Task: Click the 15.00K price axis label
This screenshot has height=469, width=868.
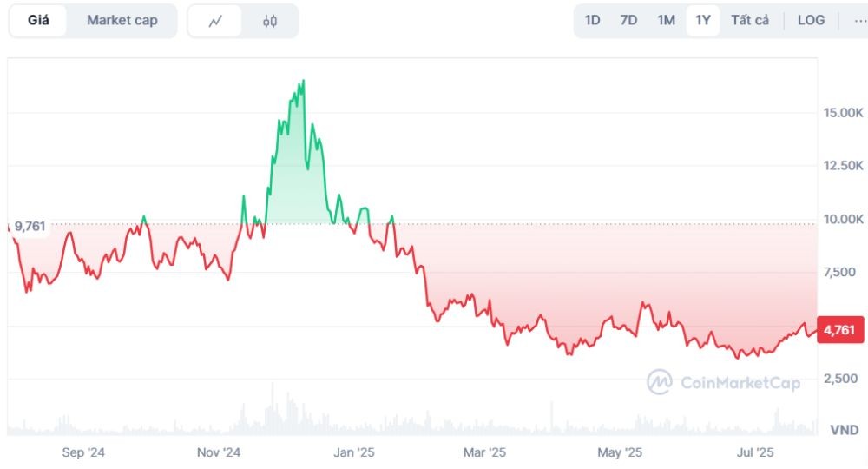Action: coord(843,113)
